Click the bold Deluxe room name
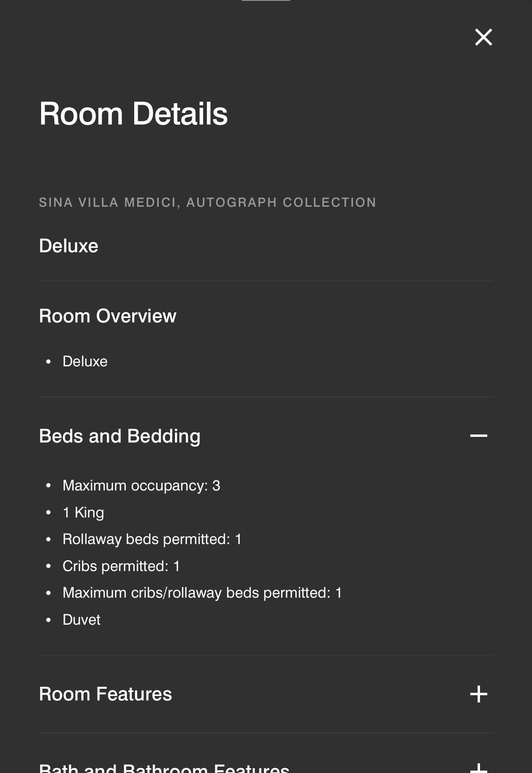Image resolution: width=532 pixels, height=773 pixels. (x=69, y=246)
